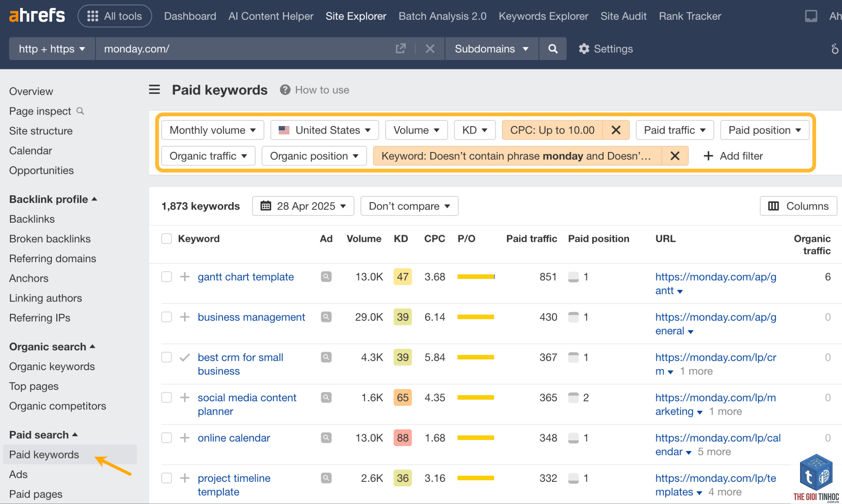
Task: Check the business management row
Action: (x=167, y=317)
